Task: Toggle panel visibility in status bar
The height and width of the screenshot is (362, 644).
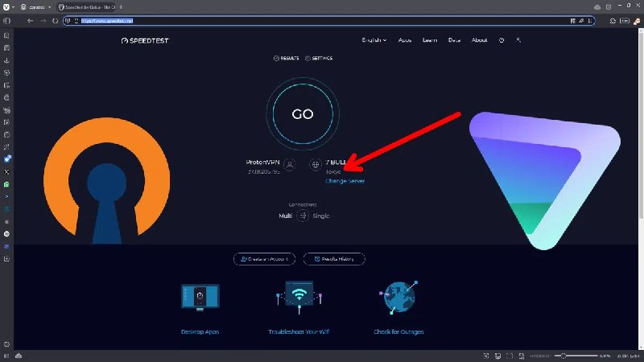Action: [x=6, y=356]
